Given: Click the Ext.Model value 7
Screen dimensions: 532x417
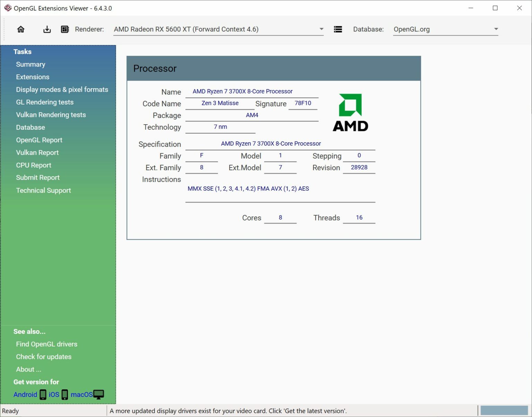Looking at the screenshot, I should click(x=280, y=167).
